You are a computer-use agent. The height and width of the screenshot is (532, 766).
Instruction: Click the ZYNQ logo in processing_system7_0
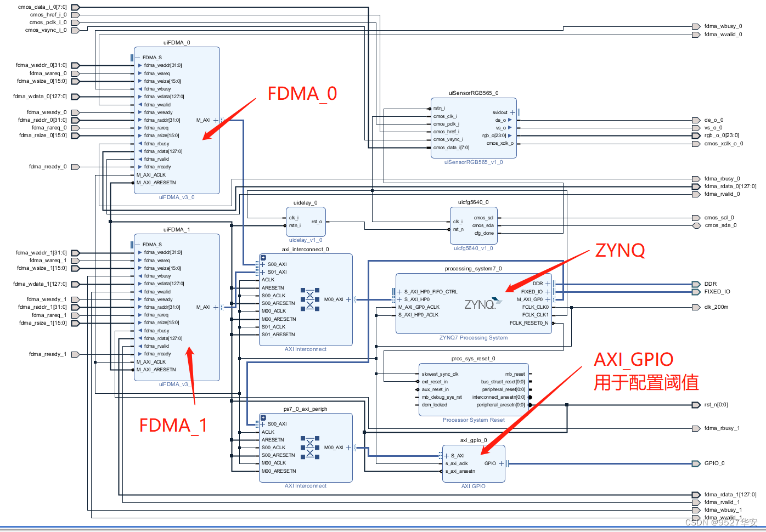tap(483, 304)
